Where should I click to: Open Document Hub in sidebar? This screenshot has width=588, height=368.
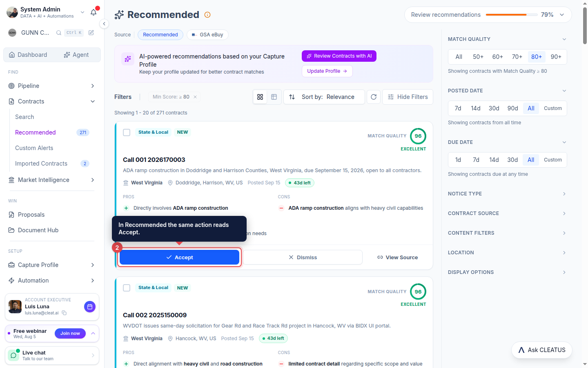pos(38,230)
